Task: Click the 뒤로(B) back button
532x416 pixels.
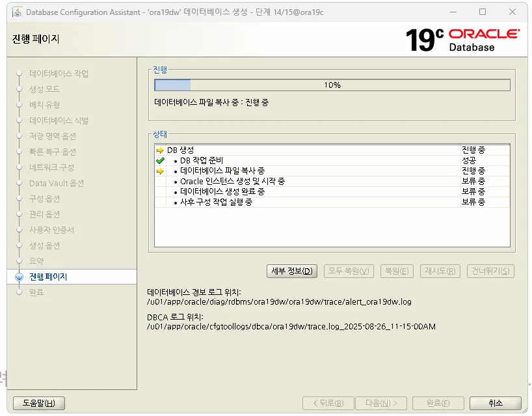Action: pyautogui.click(x=328, y=403)
